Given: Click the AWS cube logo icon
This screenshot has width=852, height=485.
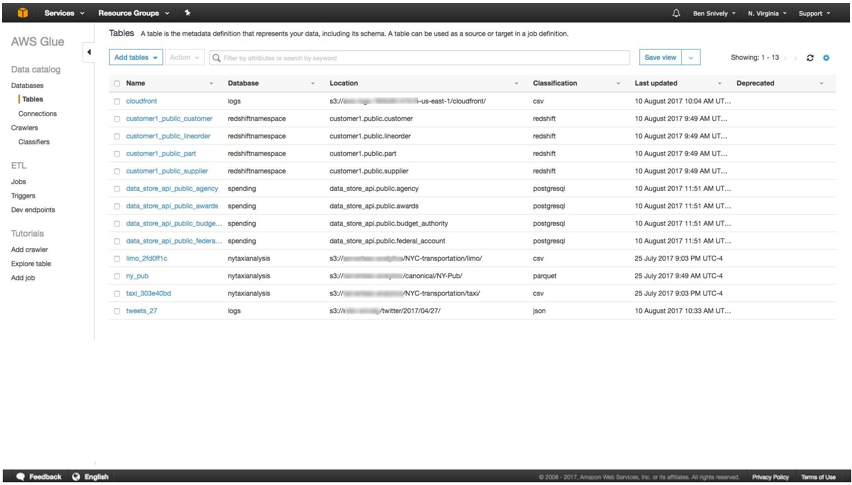Looking at the screenshot, I should [x=22, y=13].
